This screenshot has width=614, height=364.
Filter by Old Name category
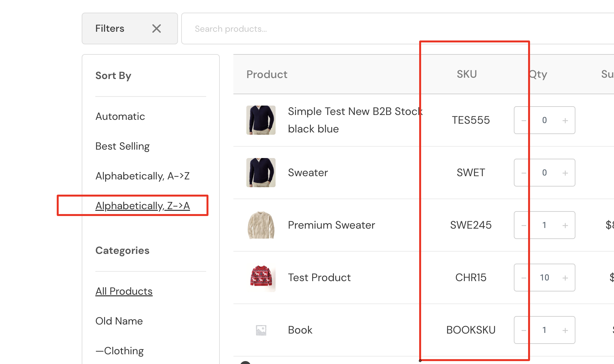click(119, 321)
